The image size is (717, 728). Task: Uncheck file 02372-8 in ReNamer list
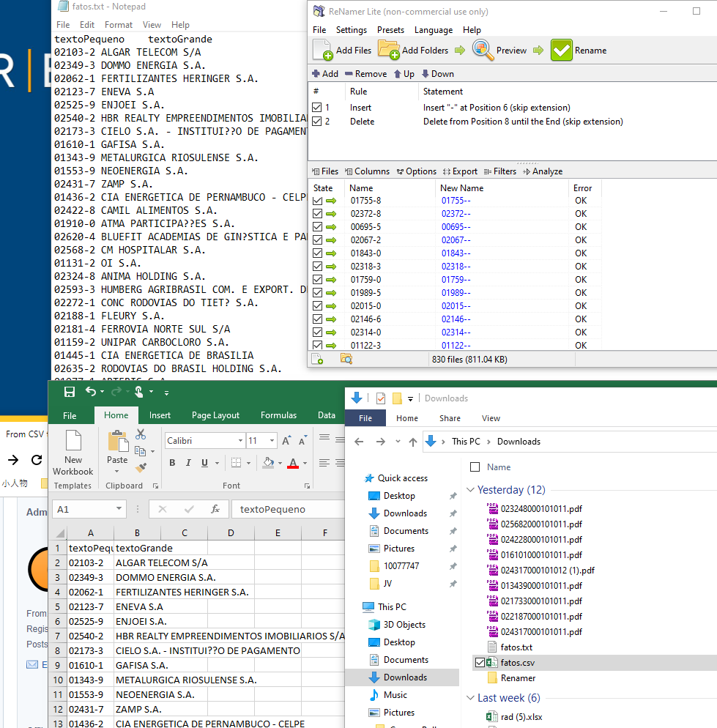[318, 214]
